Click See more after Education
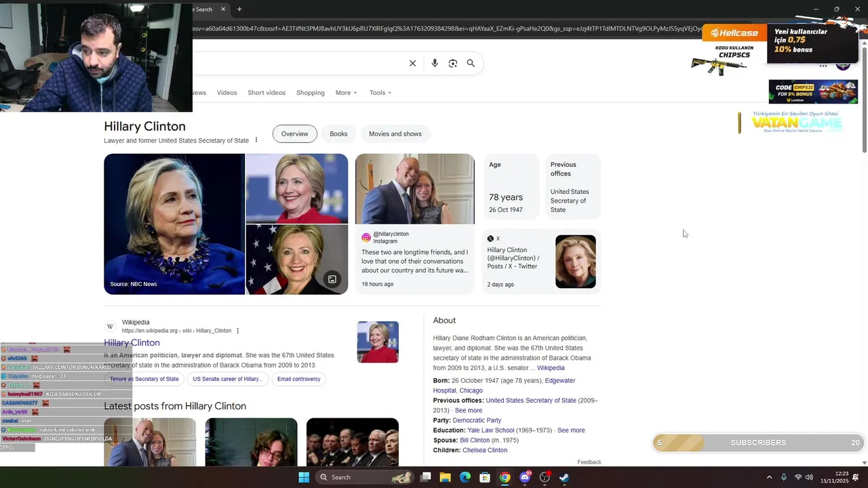This screenshot has height=488, width=868. point(571,430)
